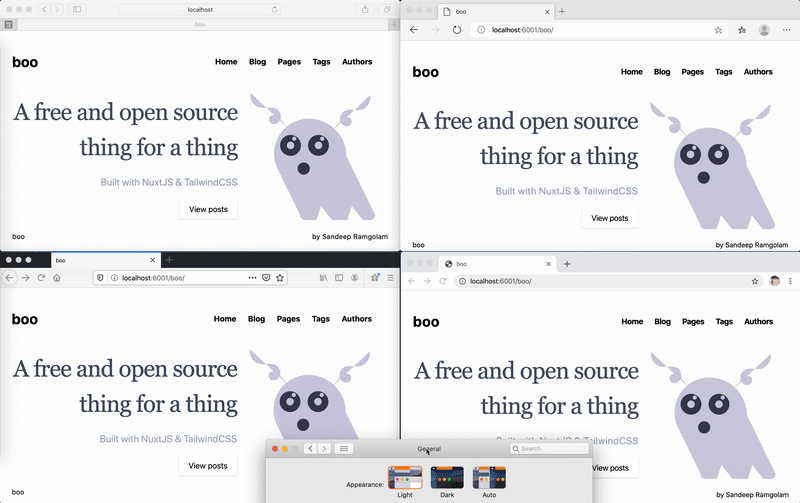The image size is (800, 503).
Task: Select the Light appearance option
Action: click(404, 481)
